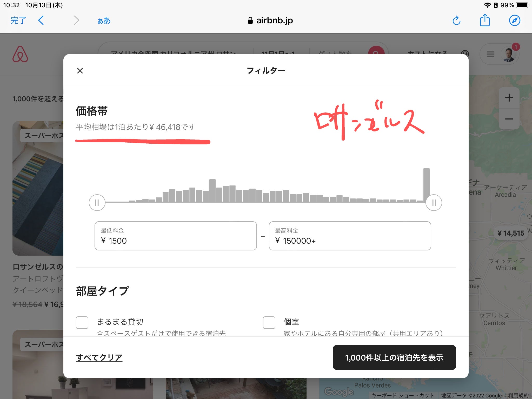Open Safari share sheet icon

click(x=485, y=20)
